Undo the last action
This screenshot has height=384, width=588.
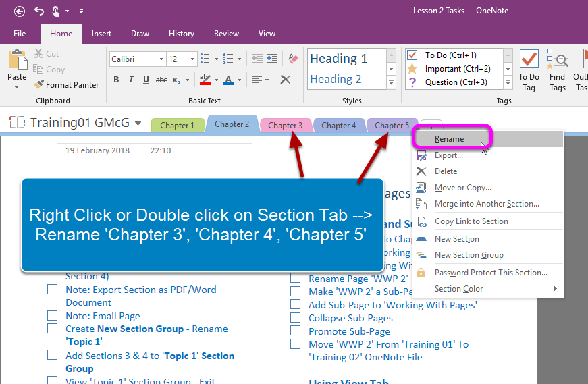[39, 11]
